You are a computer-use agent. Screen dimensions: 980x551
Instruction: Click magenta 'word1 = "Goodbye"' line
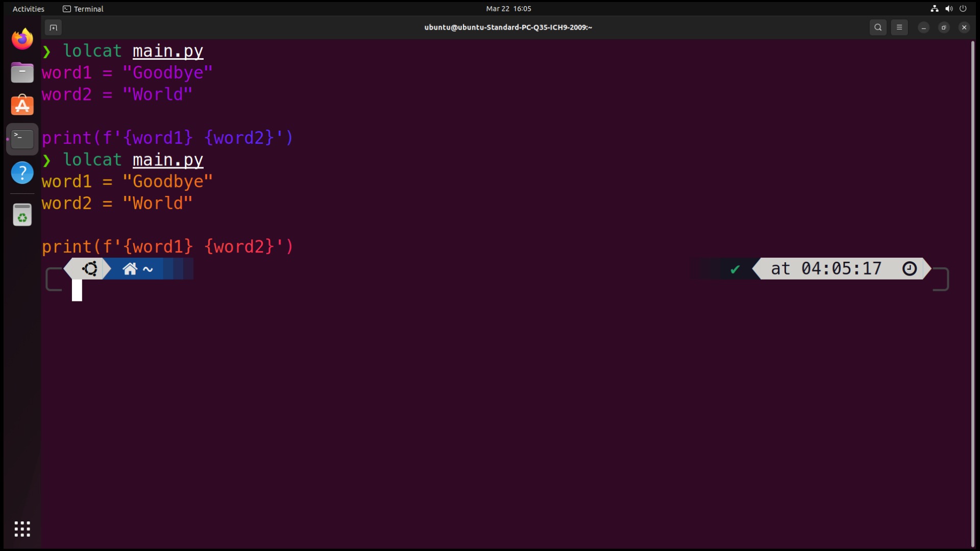click(127, 72)
